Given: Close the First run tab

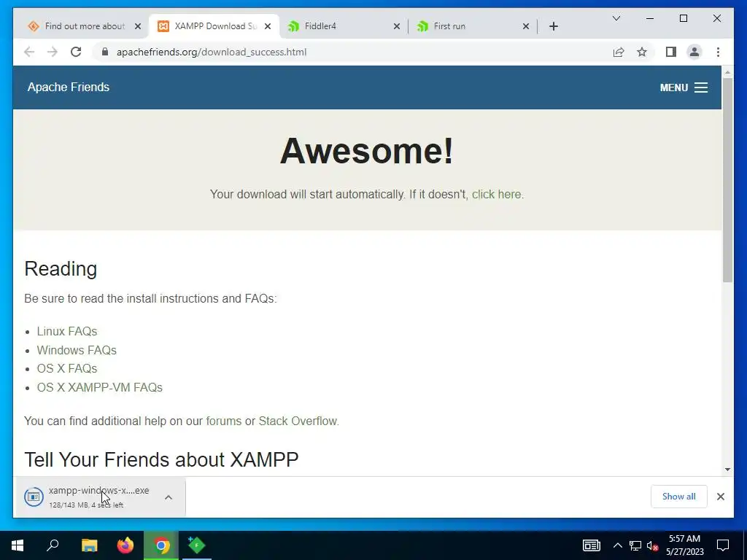Looking at the screenshot, I should tap(526, 26).
